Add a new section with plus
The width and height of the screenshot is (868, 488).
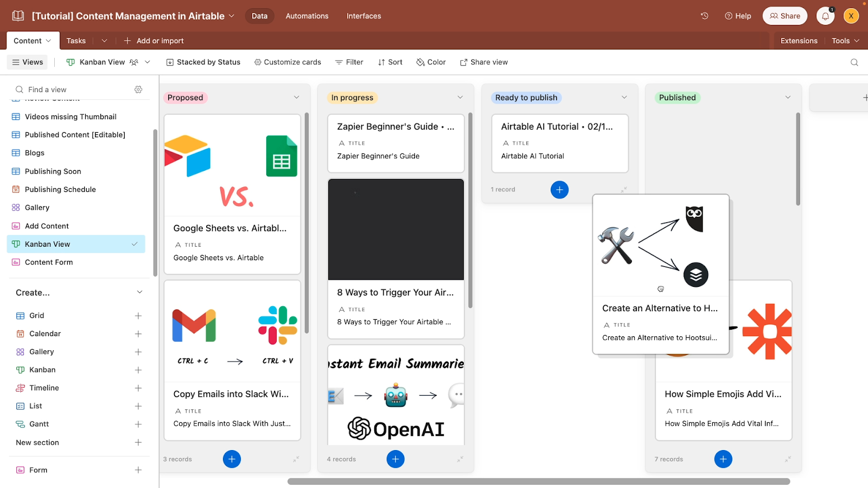coord(138,442)
